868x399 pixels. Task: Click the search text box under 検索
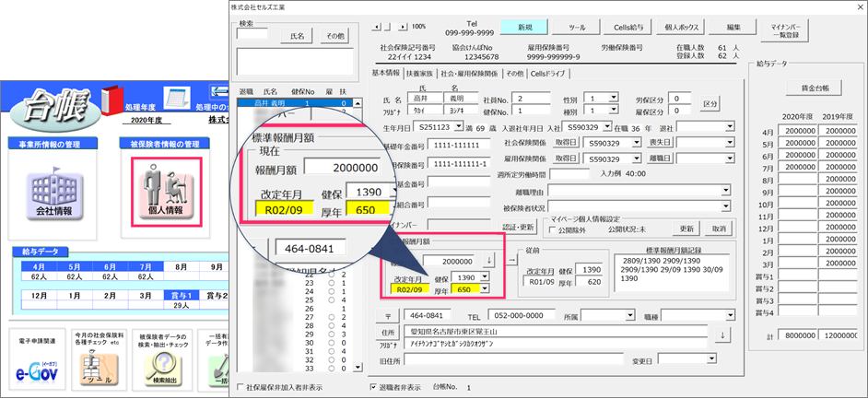point(252,33)
